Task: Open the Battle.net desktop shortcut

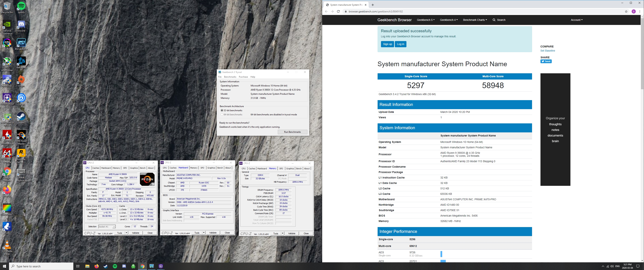Action: pyautogui.click(x=21, y=63)
